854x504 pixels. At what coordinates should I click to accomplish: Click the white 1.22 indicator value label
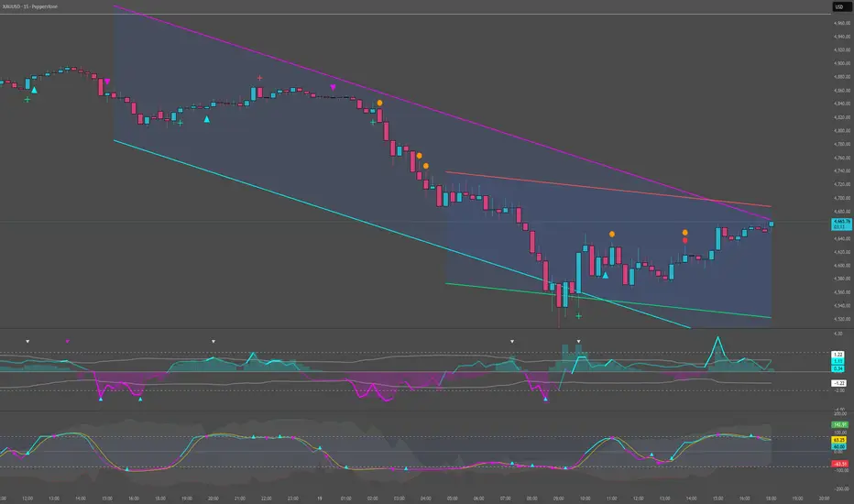pos(838,354)
